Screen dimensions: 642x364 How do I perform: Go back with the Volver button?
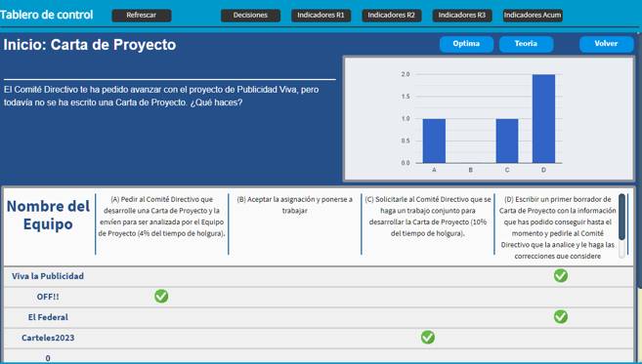(x=607, y=44)
